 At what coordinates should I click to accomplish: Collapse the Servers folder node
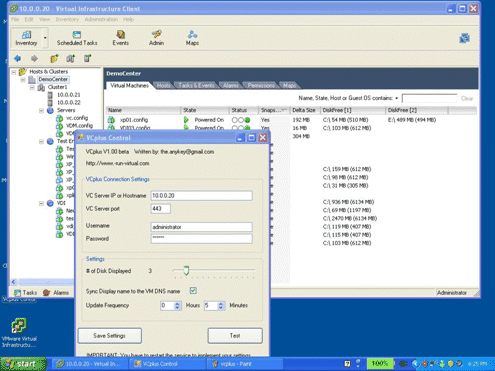pos(41,110)
